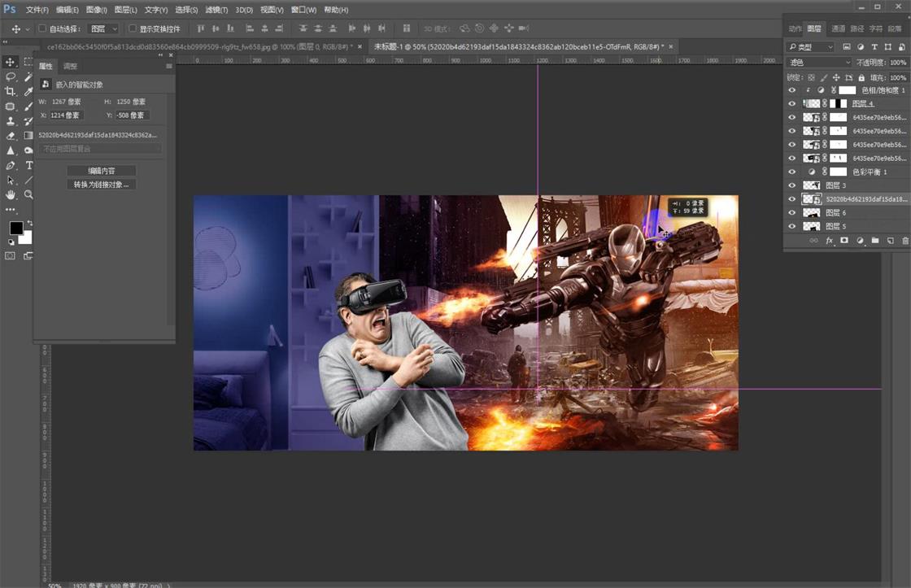The width and height of the screenshot is (911, 588).
Task: Hide the 色彩平衡 1 adjustment layer
Action: [792, 171]
